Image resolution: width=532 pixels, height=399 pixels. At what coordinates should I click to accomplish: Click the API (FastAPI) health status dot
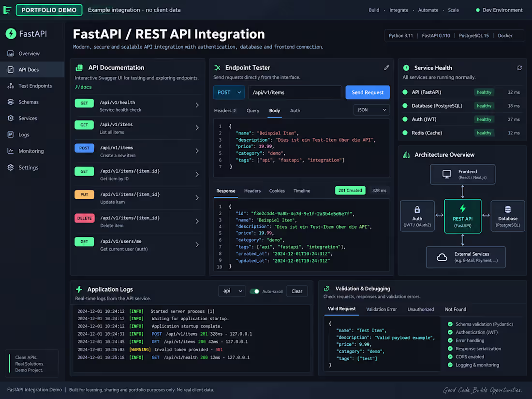[405, 92]
